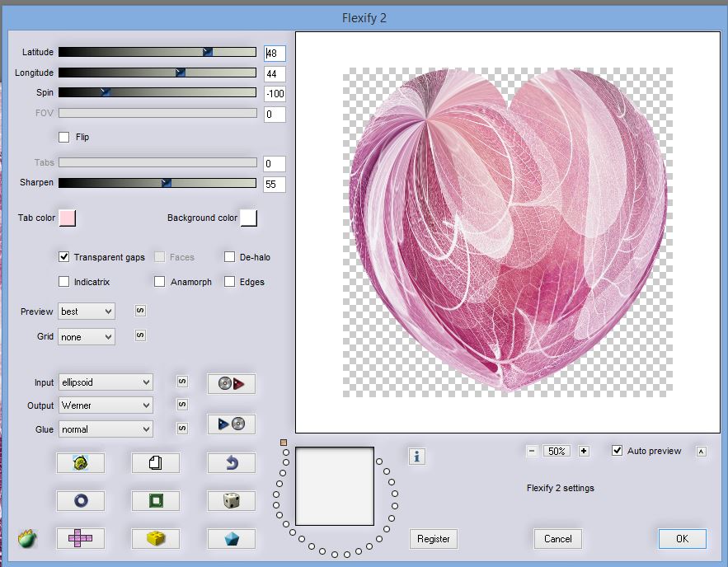Click the copy pages icon button
Image resolution: width=728 pixels, height=567 pixels.
tap(156, 463)
